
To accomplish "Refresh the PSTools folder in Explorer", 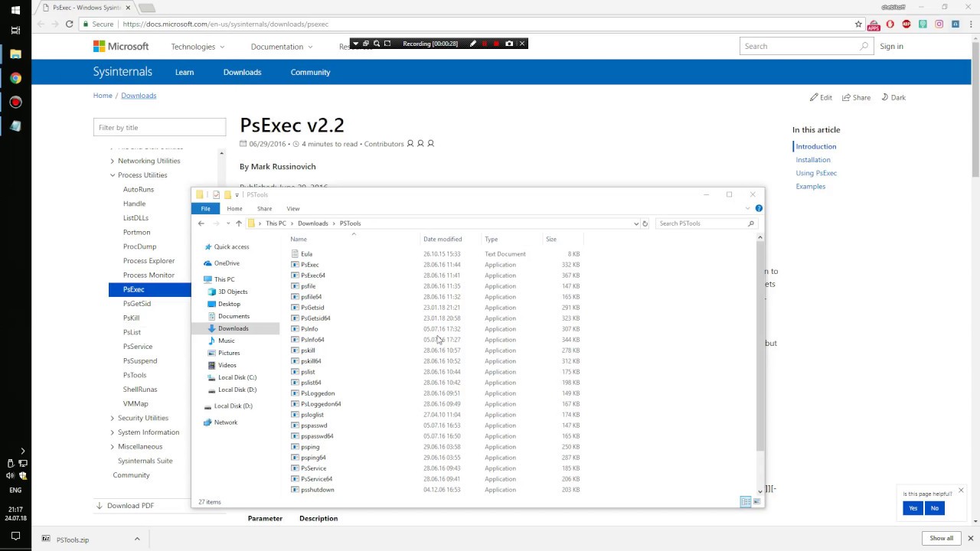I will click(645, 223).
